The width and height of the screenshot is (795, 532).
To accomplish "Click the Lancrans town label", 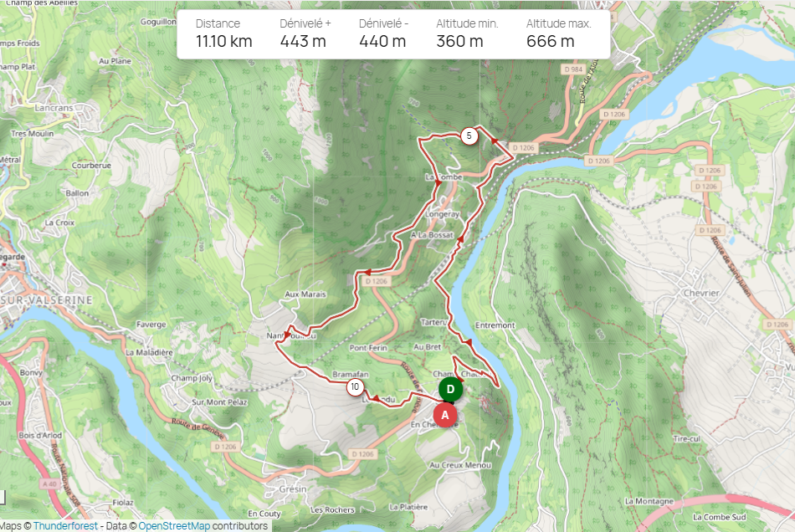I will (54, 108).
